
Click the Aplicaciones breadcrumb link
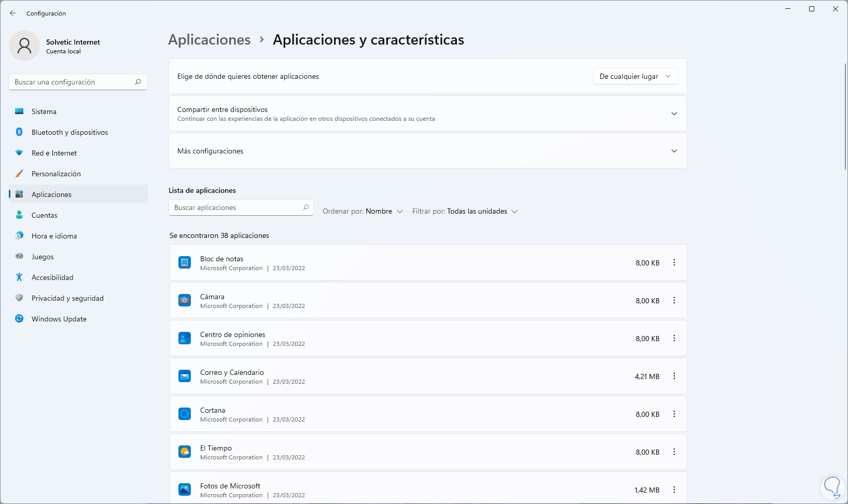209,40
